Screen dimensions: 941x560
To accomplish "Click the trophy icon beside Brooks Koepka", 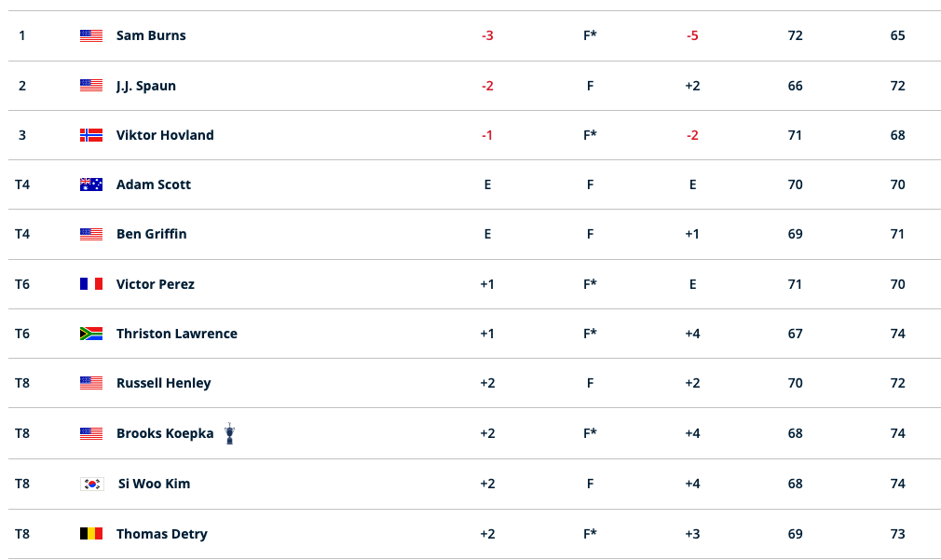I will (x=229, y=433).
